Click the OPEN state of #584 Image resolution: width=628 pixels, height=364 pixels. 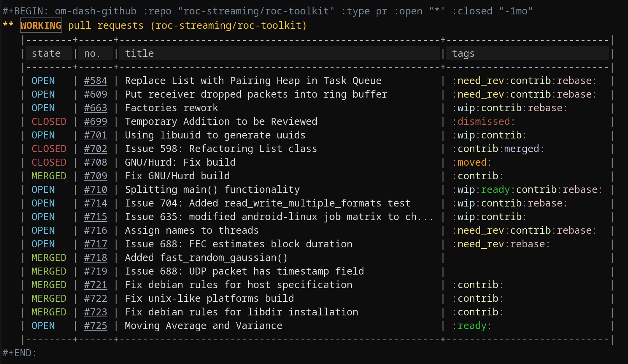43,81
